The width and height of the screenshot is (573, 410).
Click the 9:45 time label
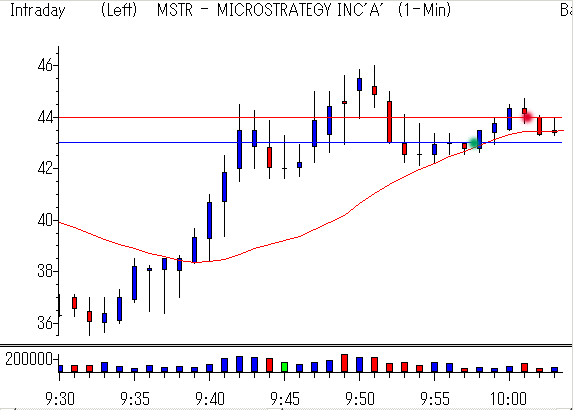click(285, 399)
